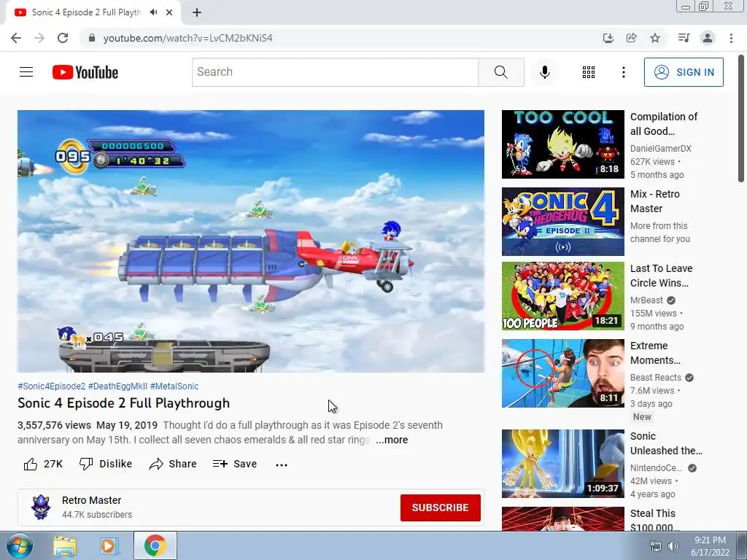This screenshot has height=560, width=747.
Task: Open the Retro Master channel avatar
Action: pyautogui.click(x=41, y=507)
